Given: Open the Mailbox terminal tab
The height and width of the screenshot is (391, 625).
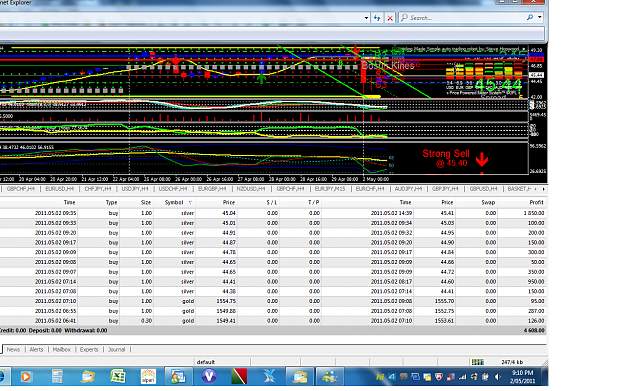Looking at the screenshot, I should point(61,350).
